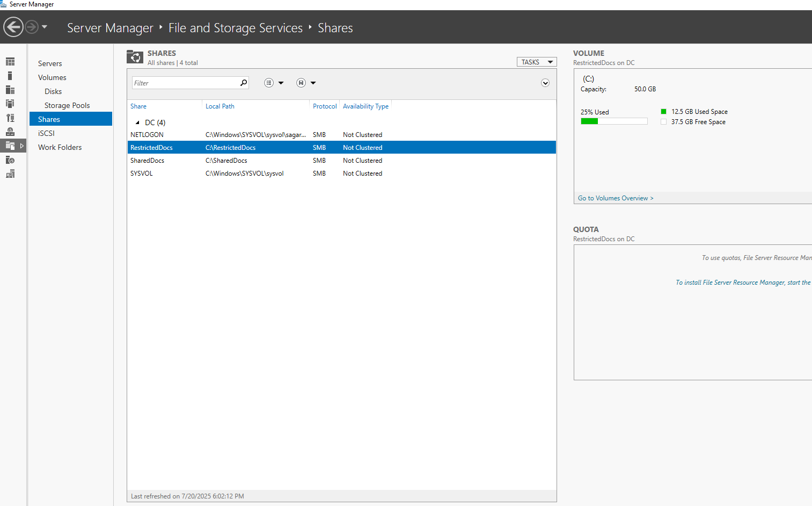This screenshot has height=506, width=812.
Task: Click the (C:) volume label
Action: click(x=589, y=79)
